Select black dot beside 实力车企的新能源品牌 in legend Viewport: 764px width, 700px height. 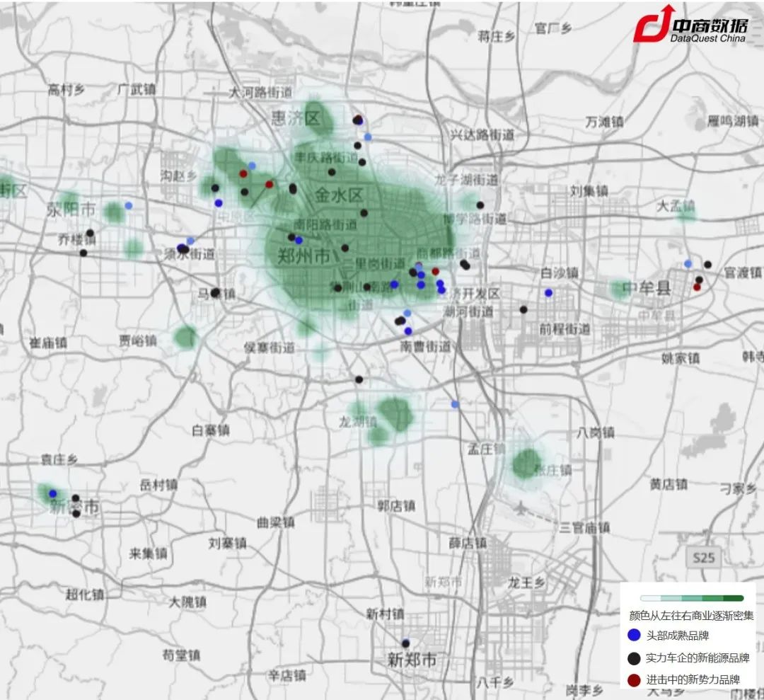634,658
